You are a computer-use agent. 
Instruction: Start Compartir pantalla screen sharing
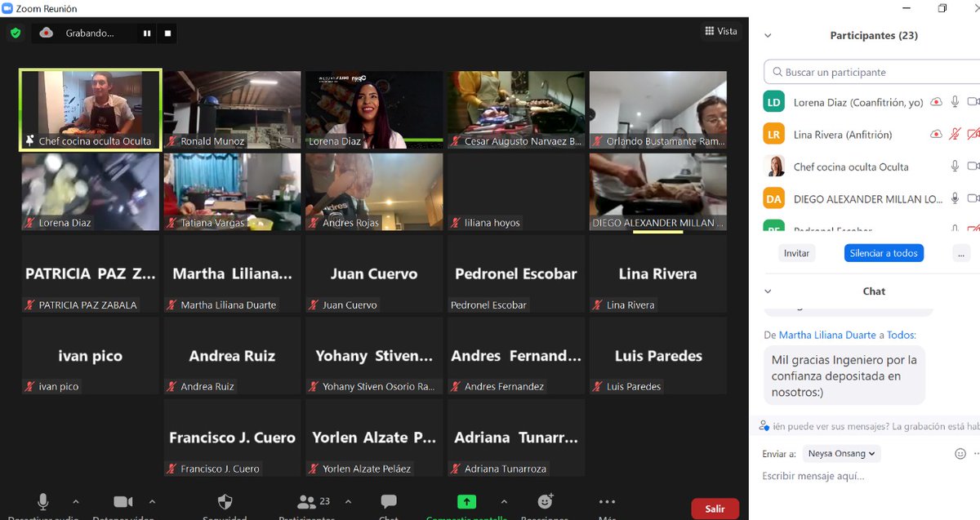[x=465, y=500]
